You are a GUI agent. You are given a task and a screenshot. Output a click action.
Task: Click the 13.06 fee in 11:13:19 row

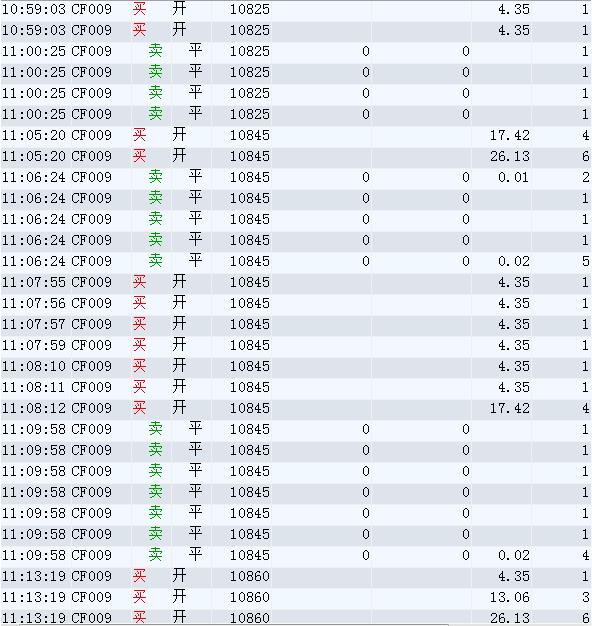(x=510, y=597)
